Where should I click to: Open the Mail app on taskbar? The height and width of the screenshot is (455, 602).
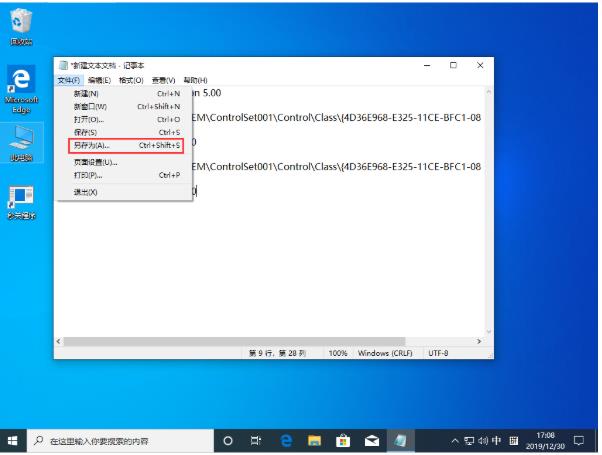tap(372, 441)
